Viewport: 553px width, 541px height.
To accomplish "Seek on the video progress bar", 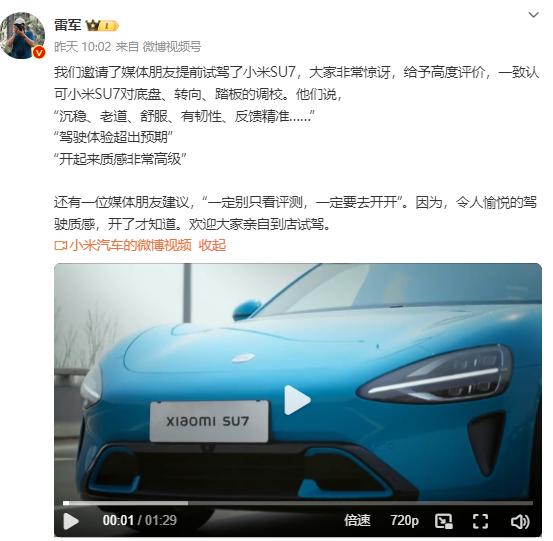I will tap(298, 503).
